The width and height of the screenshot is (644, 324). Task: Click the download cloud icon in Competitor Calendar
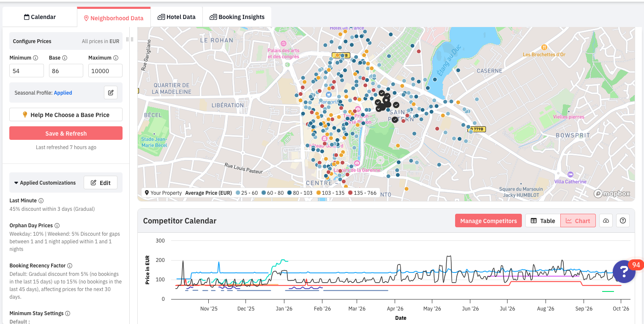(606, 221)
